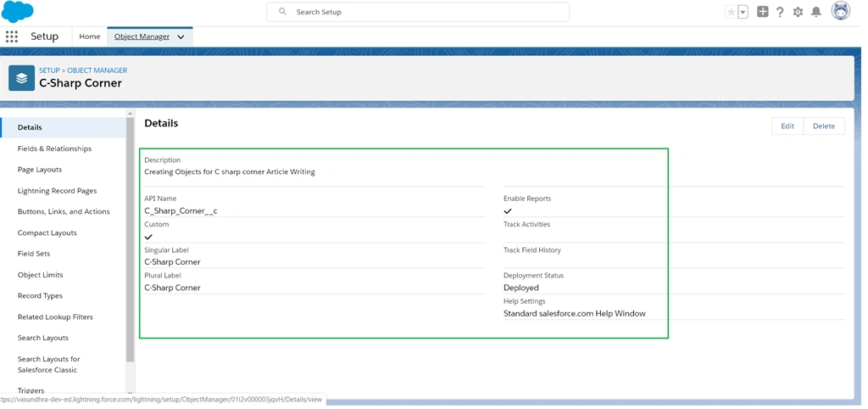This screenshot has height=409, width=868.
Task: Click the Deployed status value
Action: [521, 288]
